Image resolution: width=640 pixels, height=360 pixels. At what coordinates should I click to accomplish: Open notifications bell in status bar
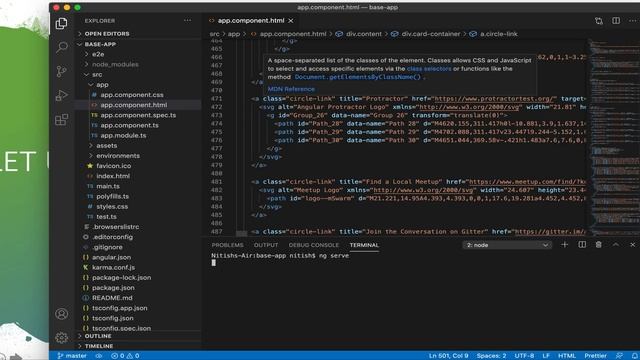tap(635, 356)
